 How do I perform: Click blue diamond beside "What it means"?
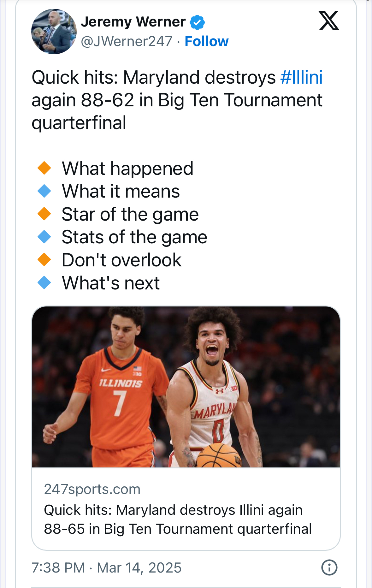(44, 191)
